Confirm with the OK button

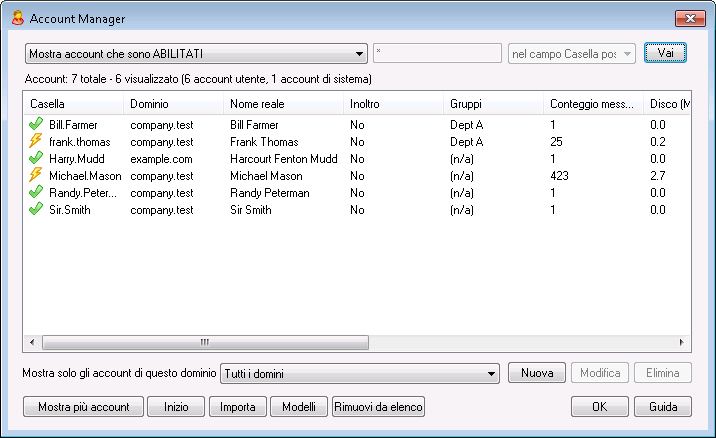pyautogui.click(x=600, y=406)
